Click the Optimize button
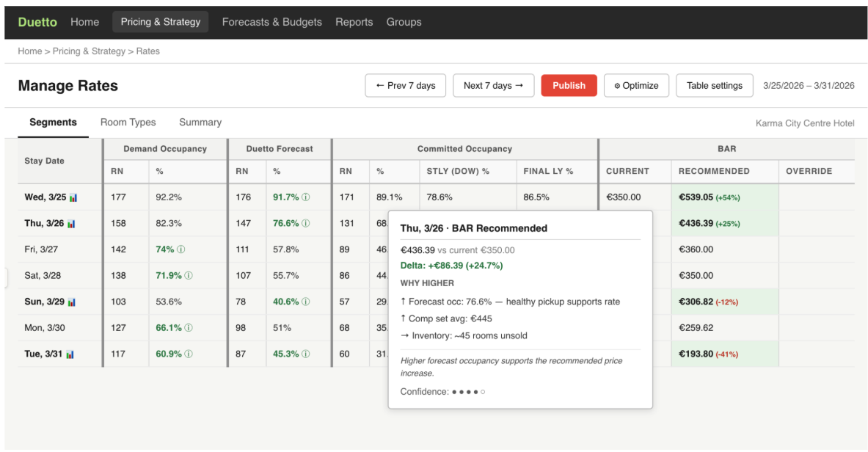This screenshot has width=868, height=452. click(x=636, y=86)
